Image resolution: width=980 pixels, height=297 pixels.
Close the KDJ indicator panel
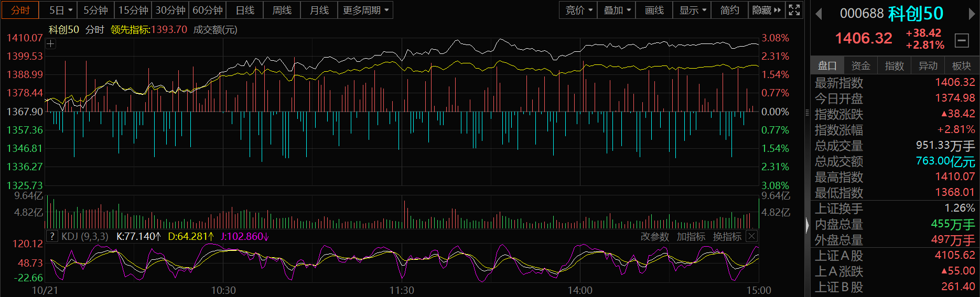[751, 236]
